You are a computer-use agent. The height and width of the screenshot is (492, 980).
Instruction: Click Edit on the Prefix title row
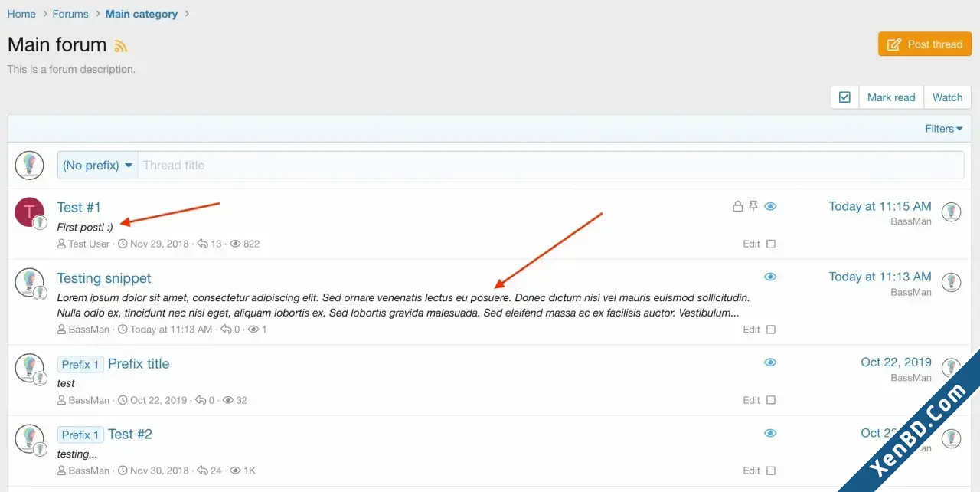(x=751, y=400)
